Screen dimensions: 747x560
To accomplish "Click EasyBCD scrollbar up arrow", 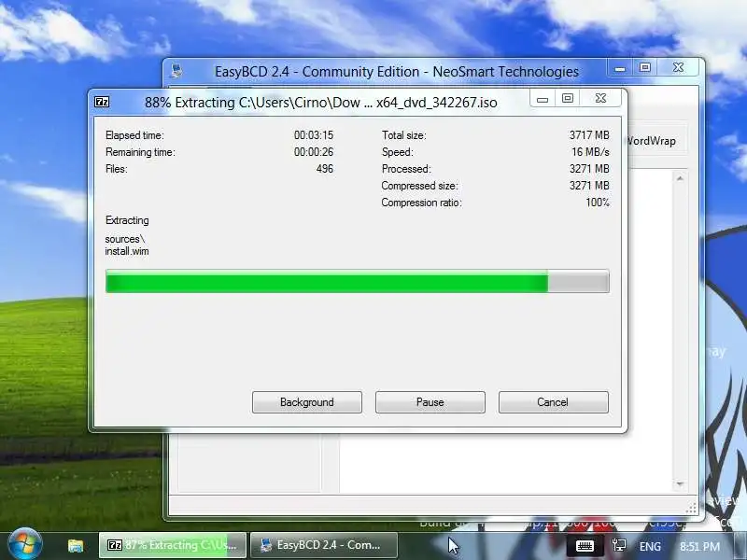I will pyautogui.click(x=680, y=178).
